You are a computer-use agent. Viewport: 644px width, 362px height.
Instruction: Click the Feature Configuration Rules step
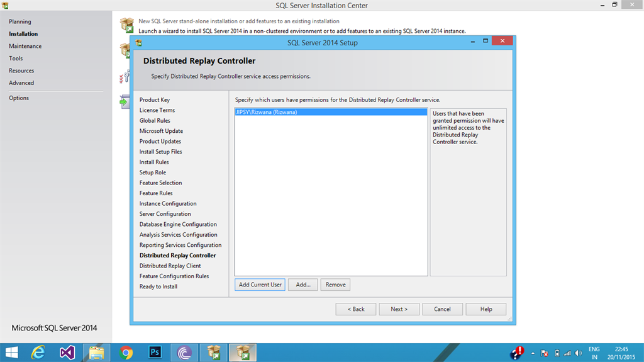click(x=174, y=276)
